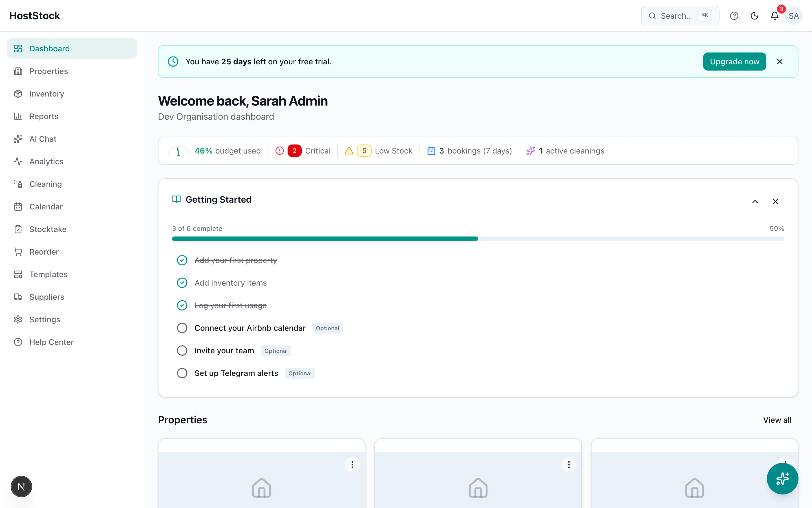This screenshot has height=508, width=812.
Task: Uncheck 'Log your first usage' step
Action: [182, 305]
